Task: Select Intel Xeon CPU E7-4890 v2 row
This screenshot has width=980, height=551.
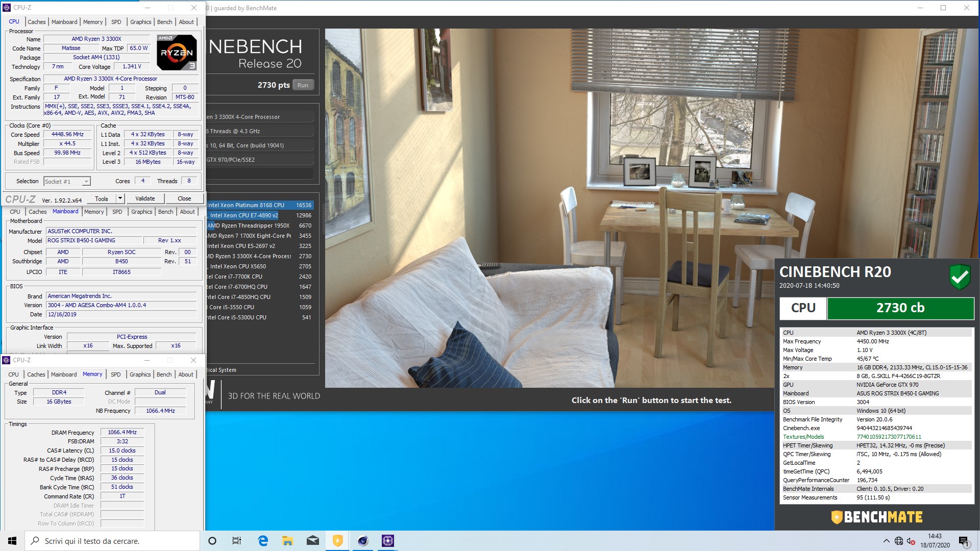Action: (x=260, y=215)
